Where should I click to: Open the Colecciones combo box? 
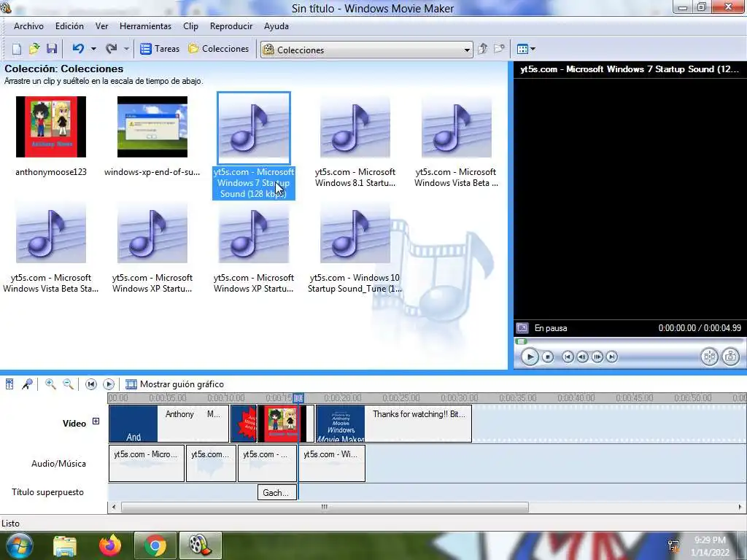tap(366, 50)
